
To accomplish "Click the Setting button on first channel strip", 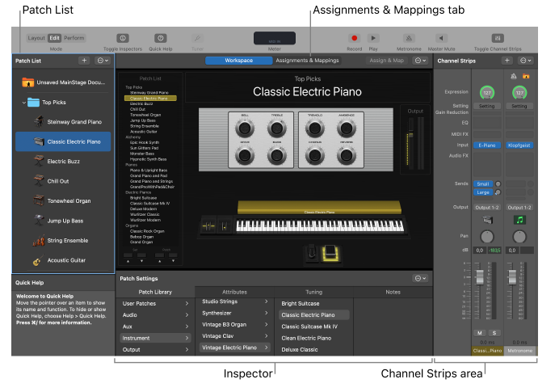I will click(x=487, y=106).
